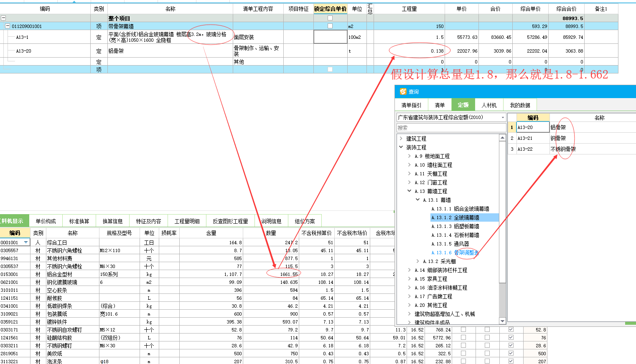Screen dimensions: 636x364
Task: Select A.13.1.4 石板材幕墙 tree item
Action: [455, 235]
